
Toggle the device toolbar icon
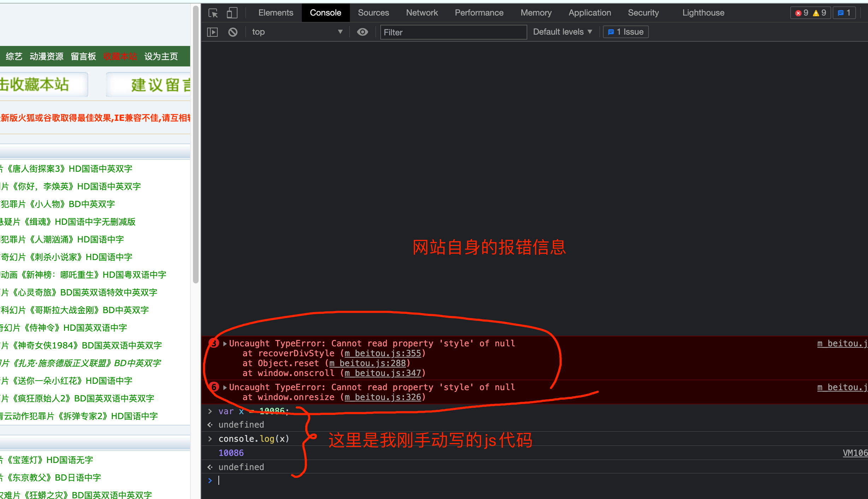tap(231, 13)
